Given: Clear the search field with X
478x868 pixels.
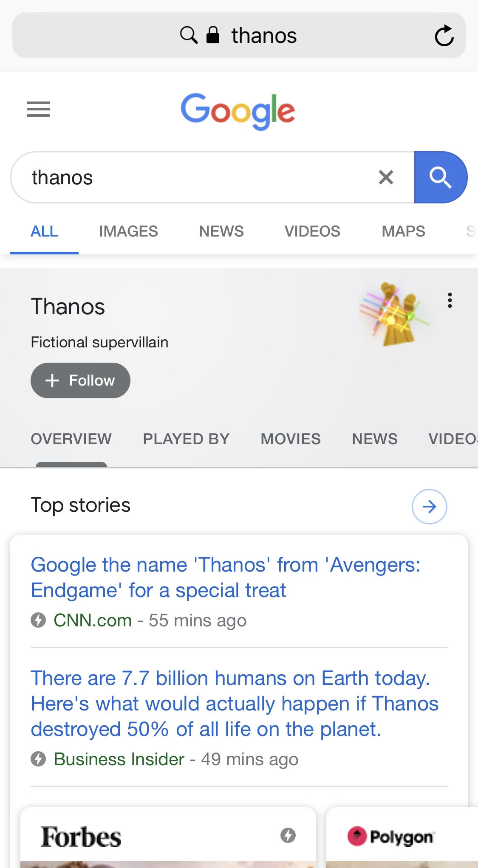Looking at the screenshot, I should tap(386, 177).
